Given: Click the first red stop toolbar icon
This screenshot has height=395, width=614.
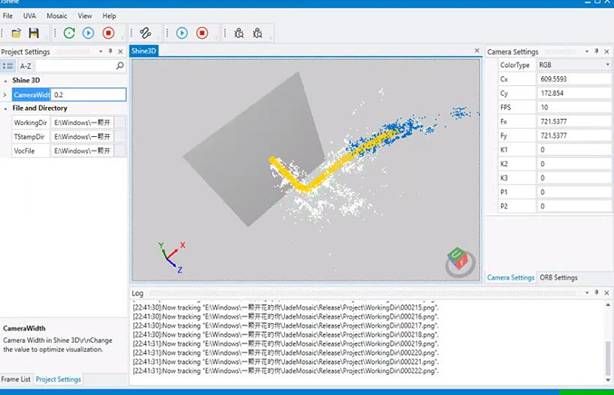Looking at the screenshot, I should [x=108, y=33].
